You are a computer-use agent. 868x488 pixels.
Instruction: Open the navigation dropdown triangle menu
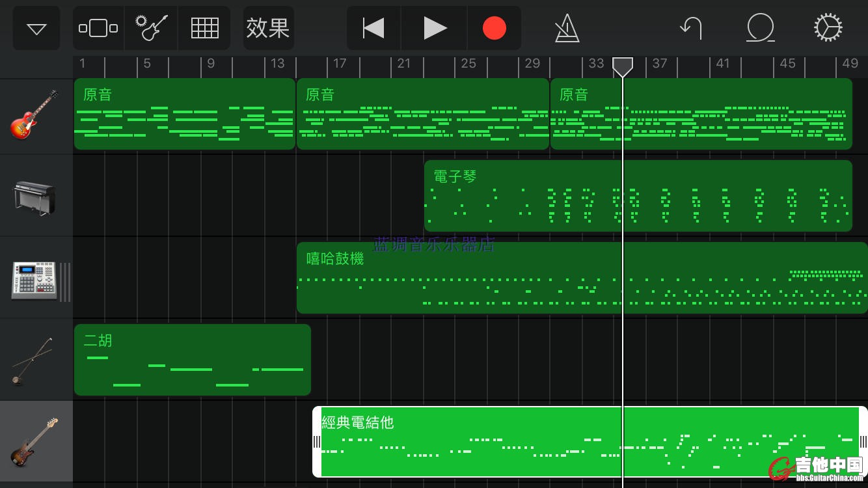click(x=36, y=29)
